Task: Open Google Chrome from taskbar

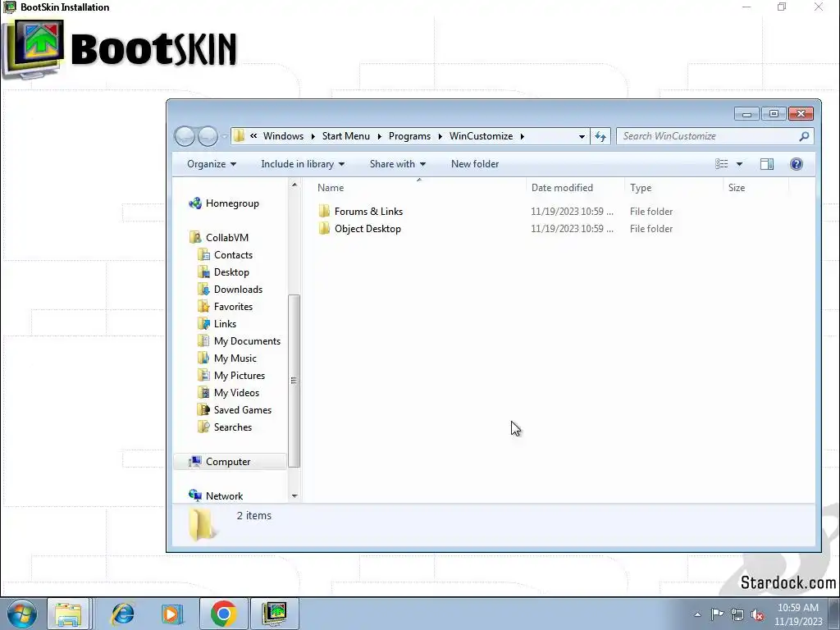Action: (223, 614)
